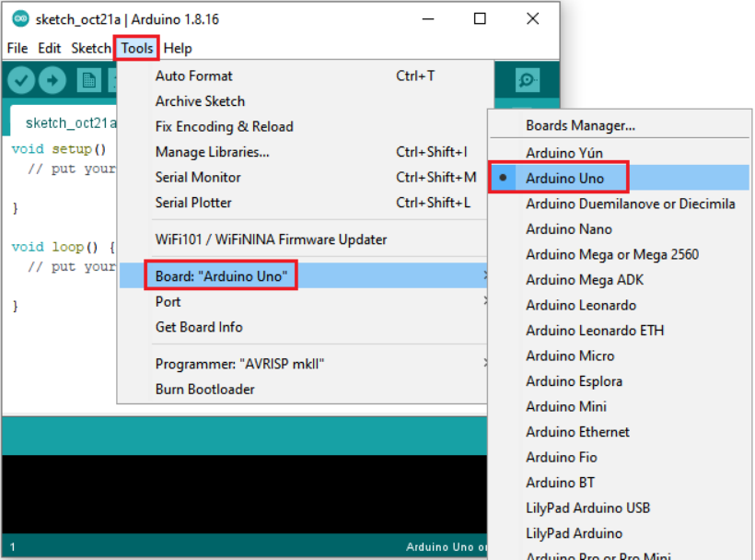The width and height of the screenshot is (755, 560).
Task: Click line number 1 in status bar
Action: pyautogui.click(x=13, y=546)
